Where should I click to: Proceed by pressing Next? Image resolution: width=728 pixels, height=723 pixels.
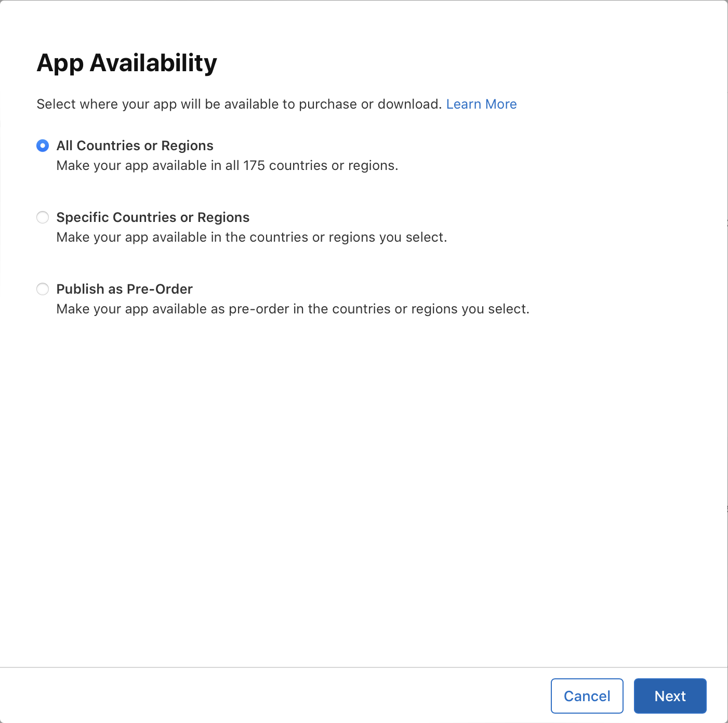pos(670,695)
